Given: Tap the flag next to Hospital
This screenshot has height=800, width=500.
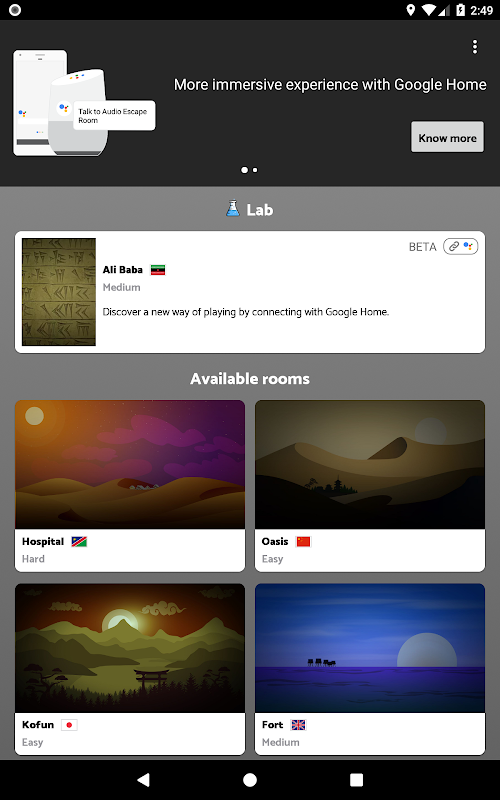Looking at the screenshot, I should tap(79, 541).
